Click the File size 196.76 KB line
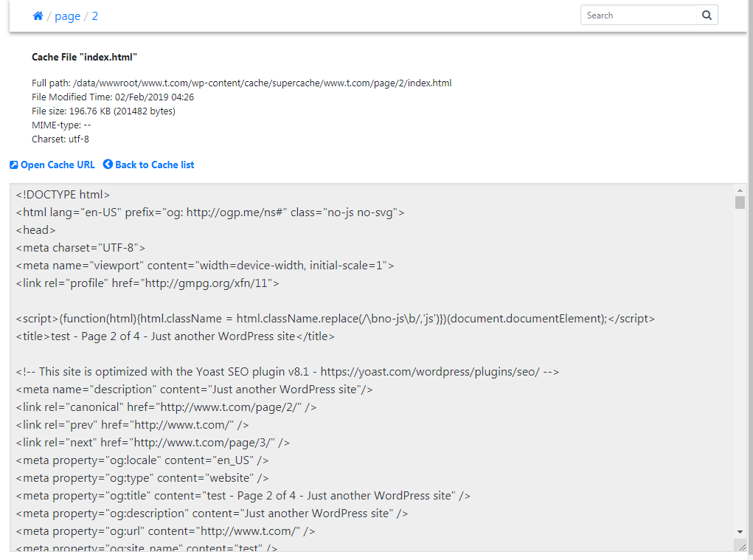Screen dimensions: 753x560 click(104, 111)
